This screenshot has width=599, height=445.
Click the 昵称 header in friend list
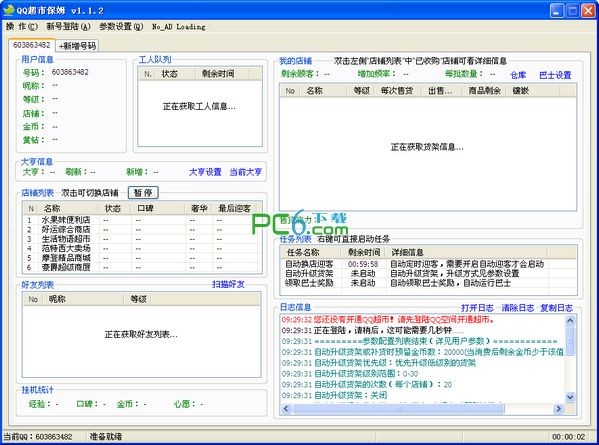[x=84, y=299]
